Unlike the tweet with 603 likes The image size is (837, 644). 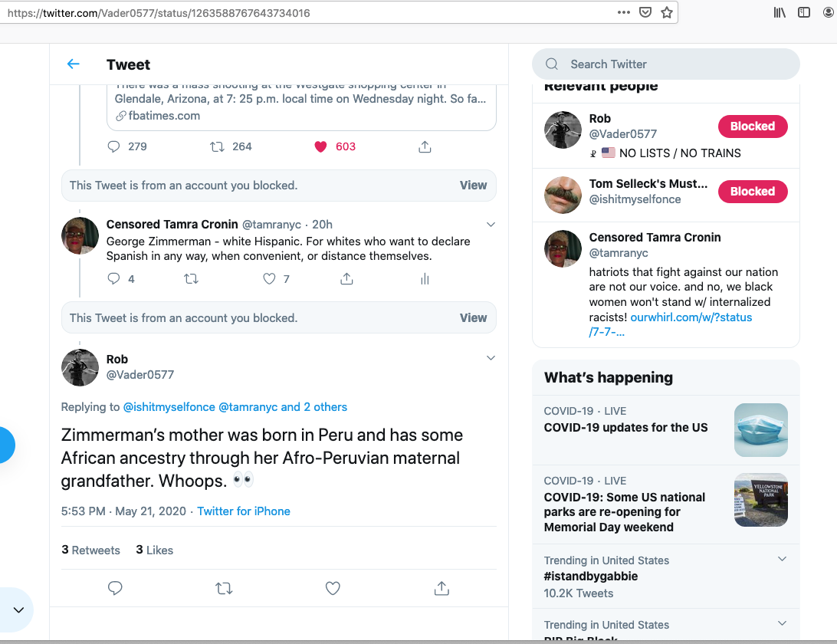coord(321,146)
